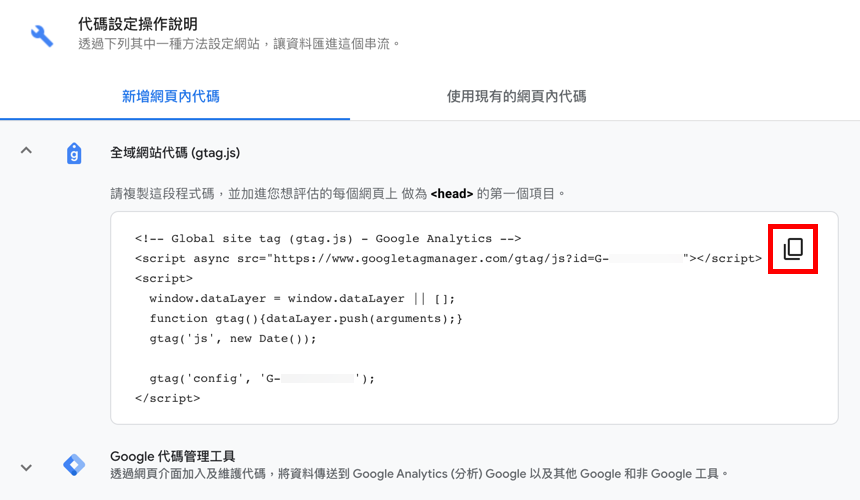Screen dimensions: 860x500
Task: Click the window.dataLayer code line
Action: click(302, 298)
